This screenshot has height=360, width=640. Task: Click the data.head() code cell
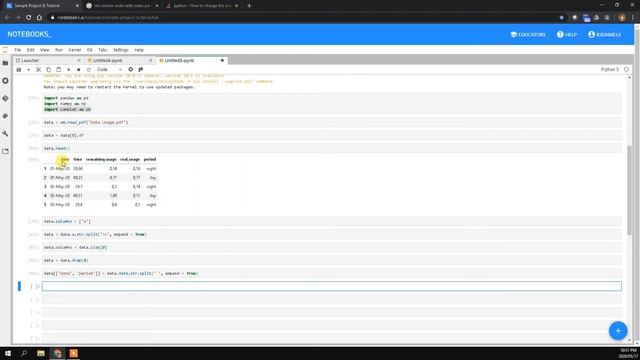(332, 148)
